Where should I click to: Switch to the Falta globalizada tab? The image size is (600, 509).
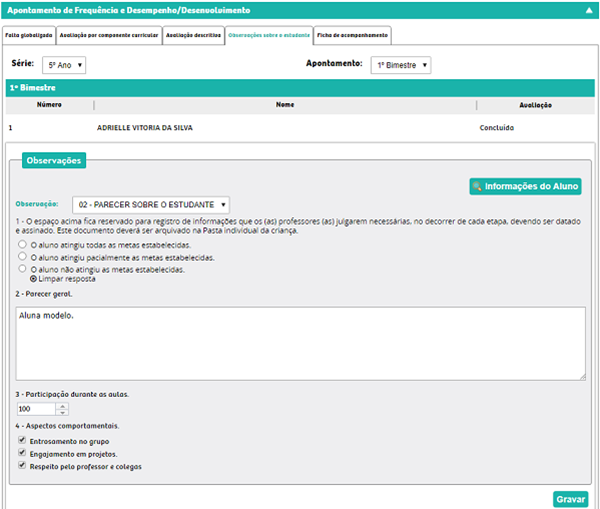[27, 35]
